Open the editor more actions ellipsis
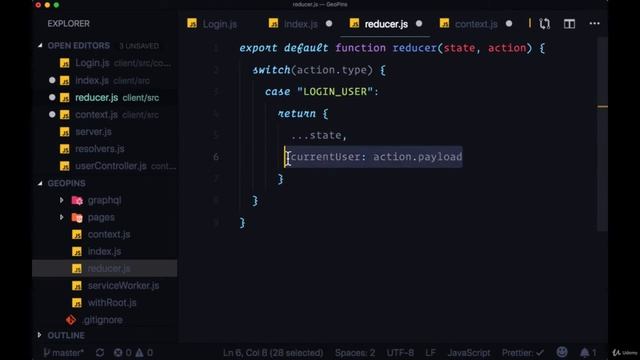The image size is (640, 360). coord(594,24)
